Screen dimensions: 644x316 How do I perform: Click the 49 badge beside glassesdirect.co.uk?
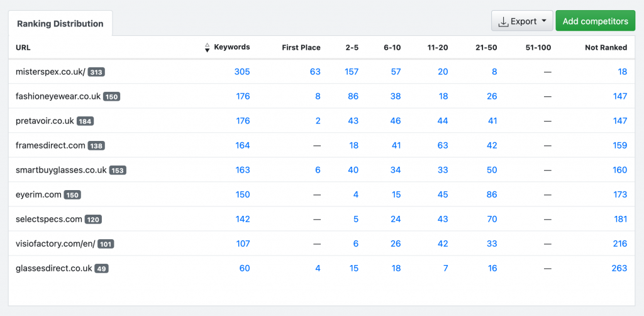tap(101, 269)
